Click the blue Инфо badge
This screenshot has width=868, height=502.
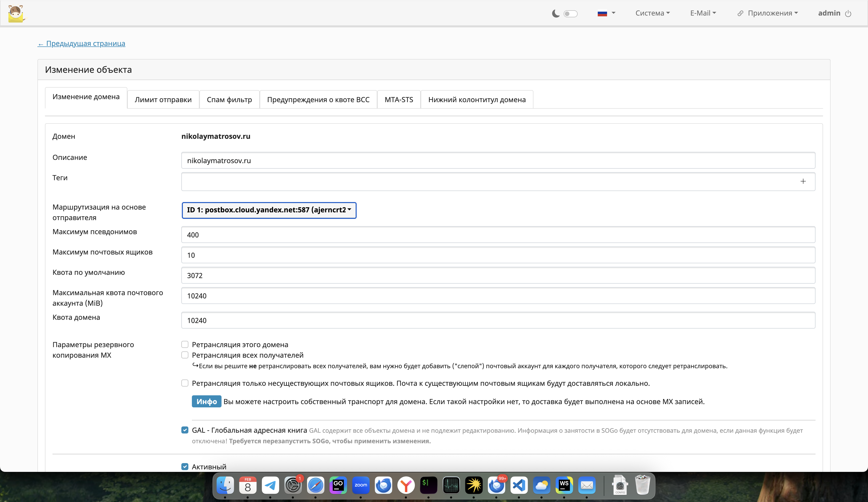[206, 401]
